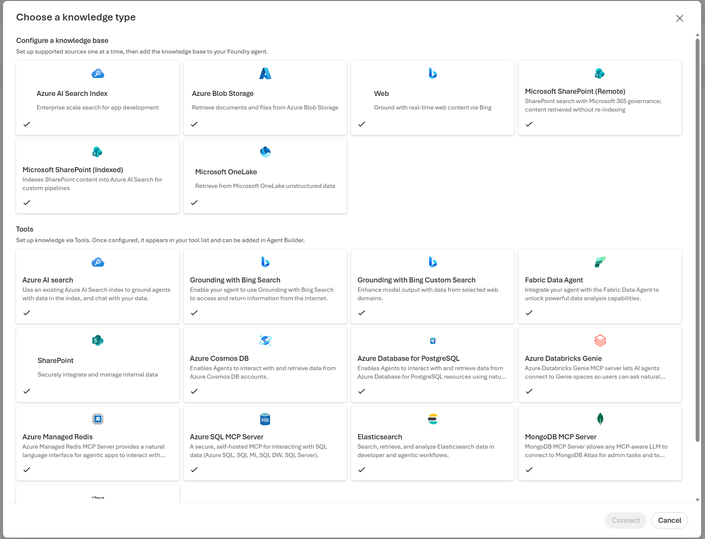Toggle checkmark on Azure Managed Redis card
The height and width of the screenshot is (539, 705).
click(x=27, y=469)
